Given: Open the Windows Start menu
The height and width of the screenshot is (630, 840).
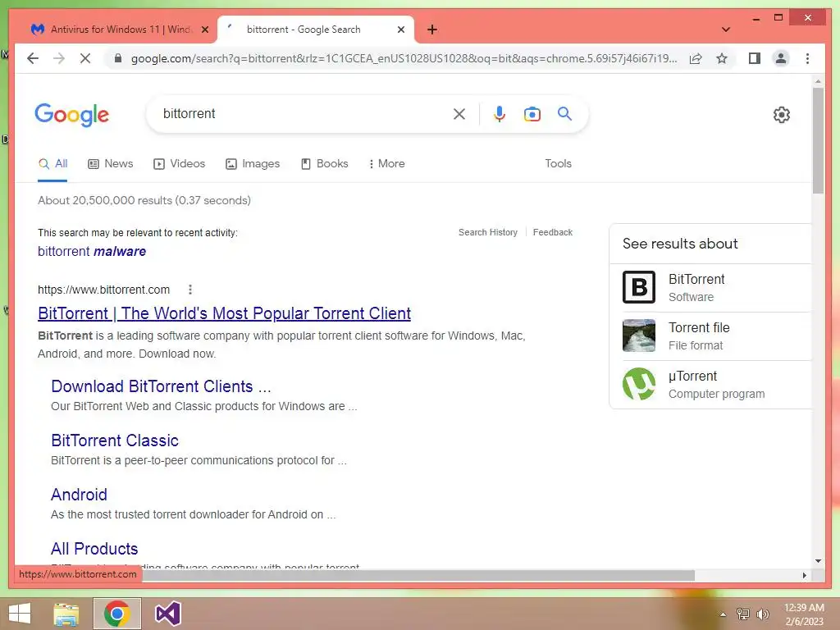Looking at the screenshot, I should [20, 614].
